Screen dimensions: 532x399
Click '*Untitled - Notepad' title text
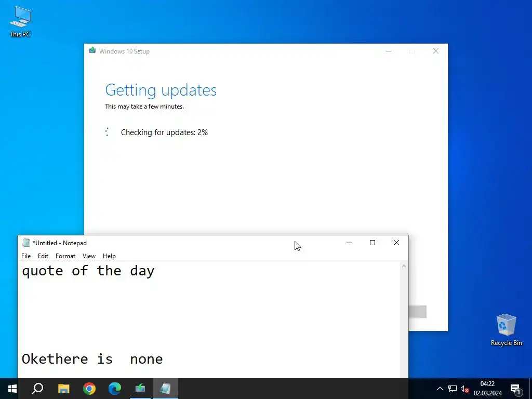click(60, 243)
